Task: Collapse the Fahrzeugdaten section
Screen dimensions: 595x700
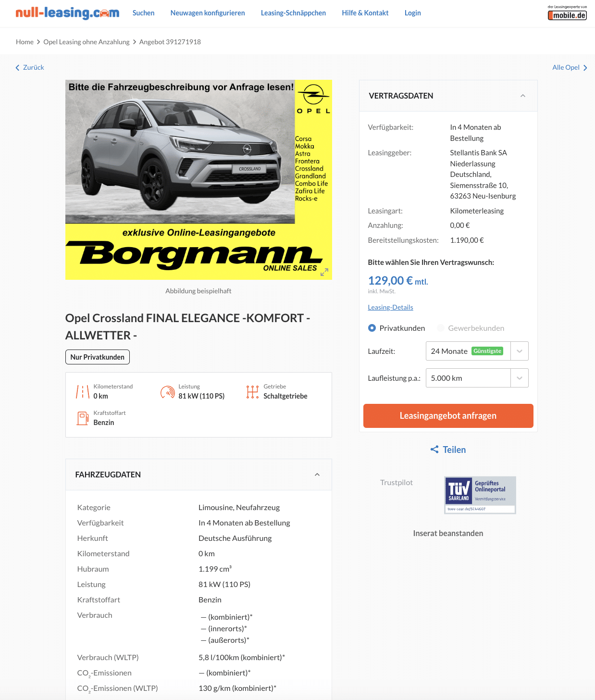Action: (x=317, y=475)
